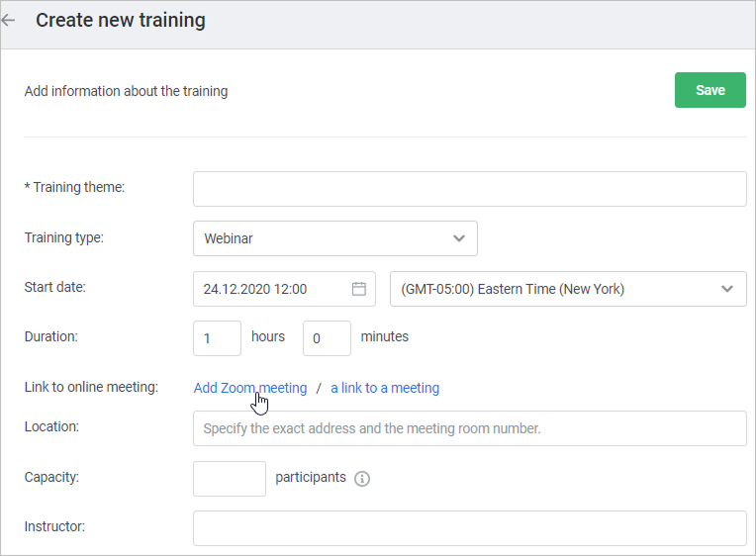Open the Eastern Time timezone dropdown

coord(568,289)
